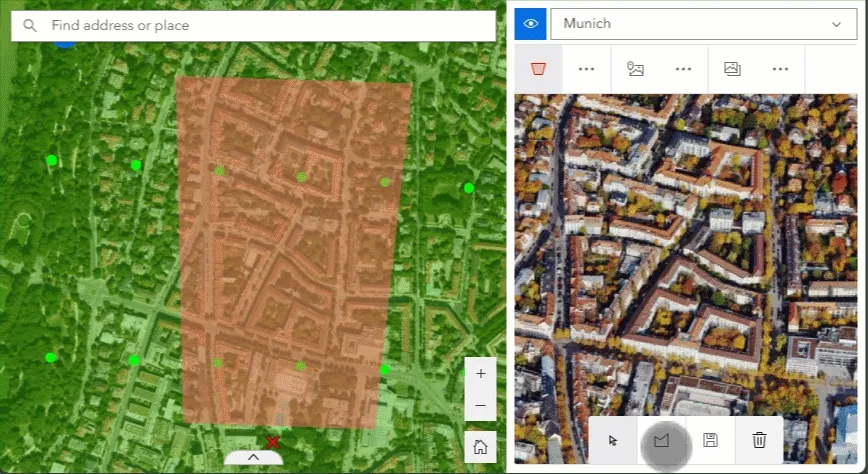Click the oblique aerial image of Munich
The width and height of the screenshot is (868, 474).
point(685,279)
